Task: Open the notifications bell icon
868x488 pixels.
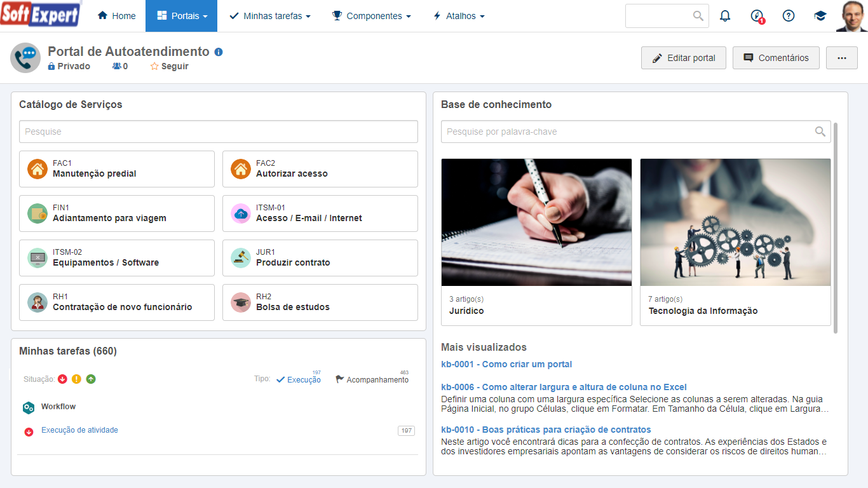Action: (725, 16)
